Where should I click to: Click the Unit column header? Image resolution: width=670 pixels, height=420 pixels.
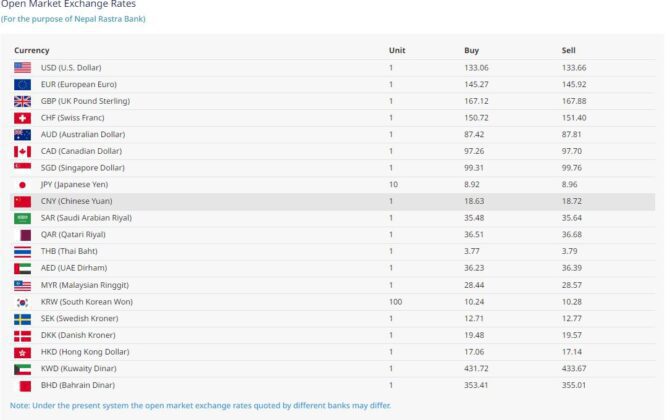pyautogui.click(x=397, y=50)
